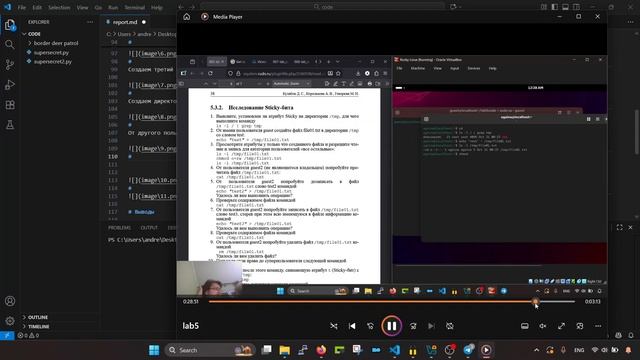The height and width of the screenshot is (360, 640).
Task: Open the Run and Debug view
Action: pyautogui.click(x=10, y=84)
